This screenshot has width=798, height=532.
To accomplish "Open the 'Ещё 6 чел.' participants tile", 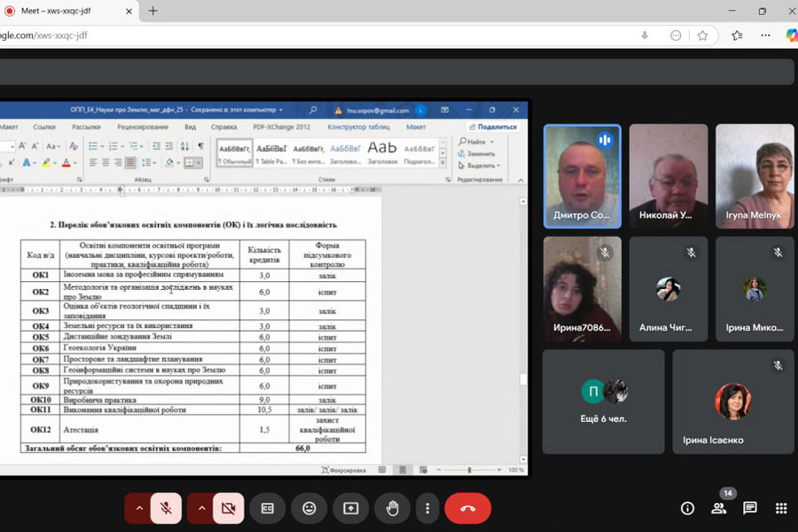I will (603, 401).
